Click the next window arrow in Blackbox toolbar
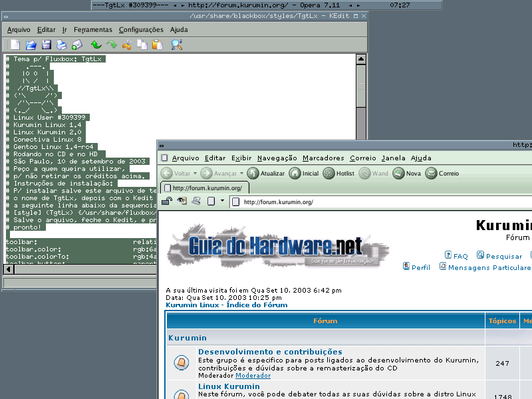This screenshot has width=532, height=399. [x=358, y=5]
